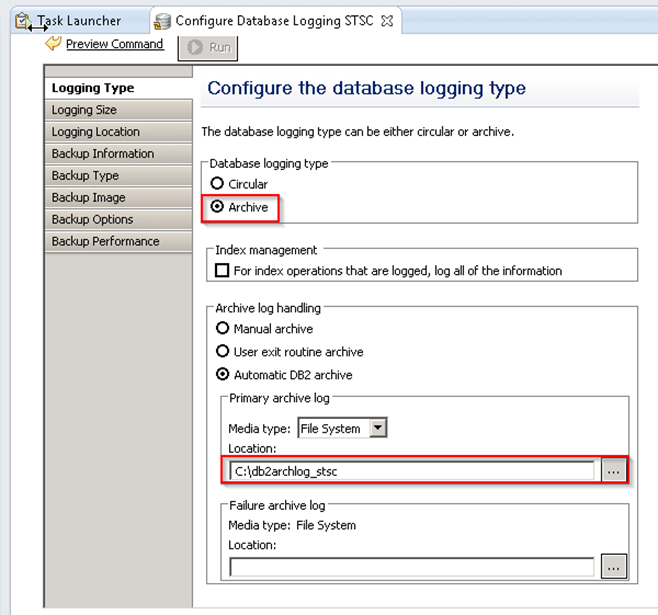This screenshot has width=658, height=615.
Task: Go to the Backup Type page
Action: 86,176
